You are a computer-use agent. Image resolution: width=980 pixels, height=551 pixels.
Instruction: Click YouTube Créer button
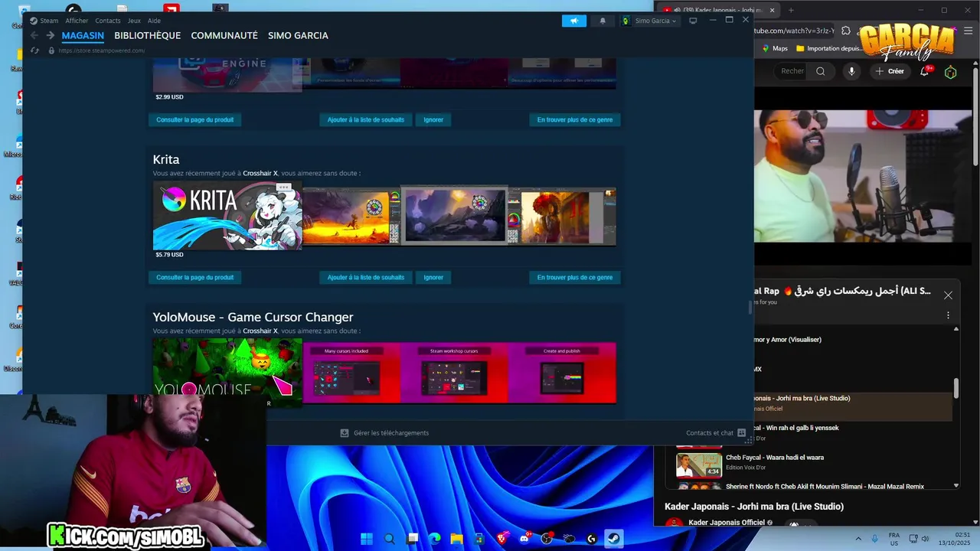(x=890, y=71)
